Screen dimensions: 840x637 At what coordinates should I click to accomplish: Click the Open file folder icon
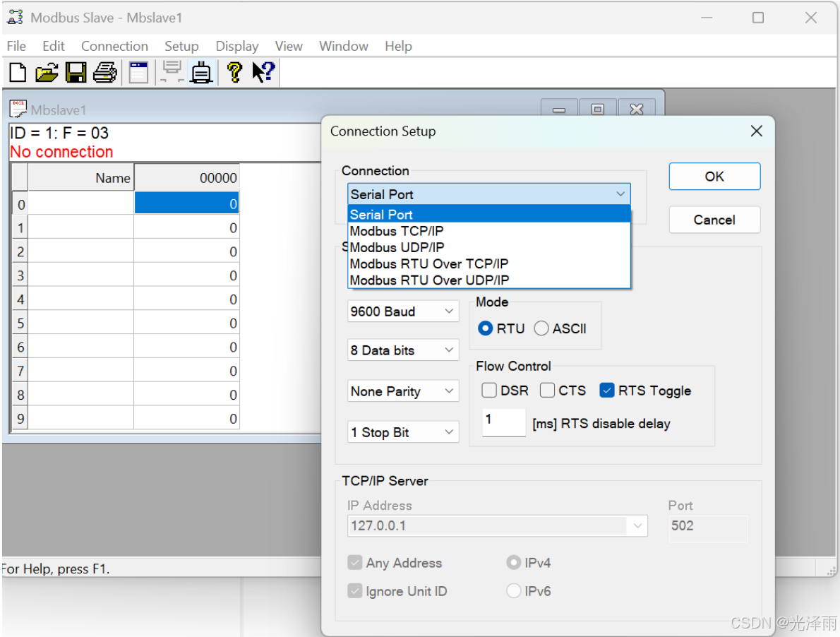pos(47,72)
